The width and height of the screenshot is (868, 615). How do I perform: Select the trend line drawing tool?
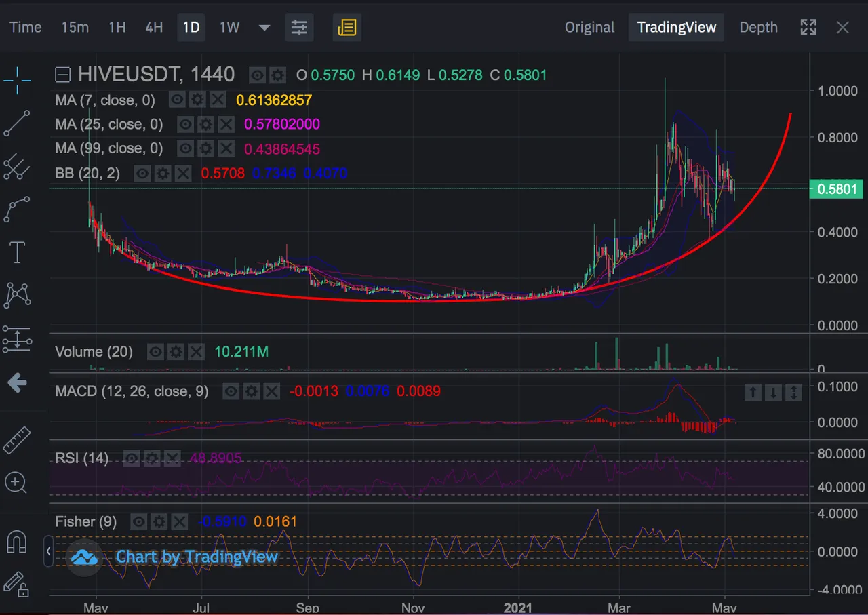(x=17, y=123)
